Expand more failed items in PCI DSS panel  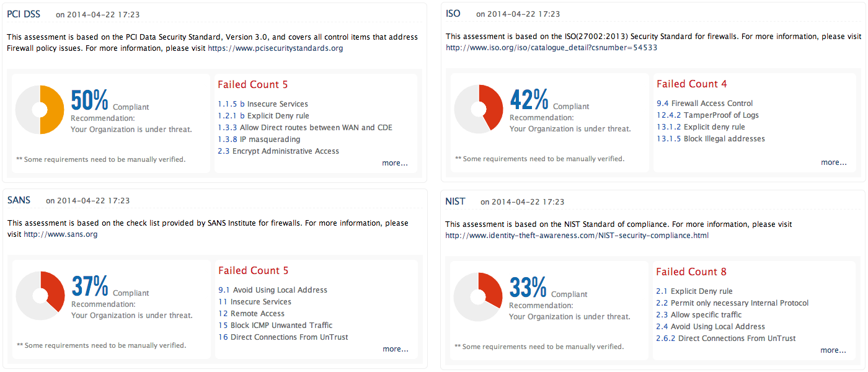(x=395, y=163)
